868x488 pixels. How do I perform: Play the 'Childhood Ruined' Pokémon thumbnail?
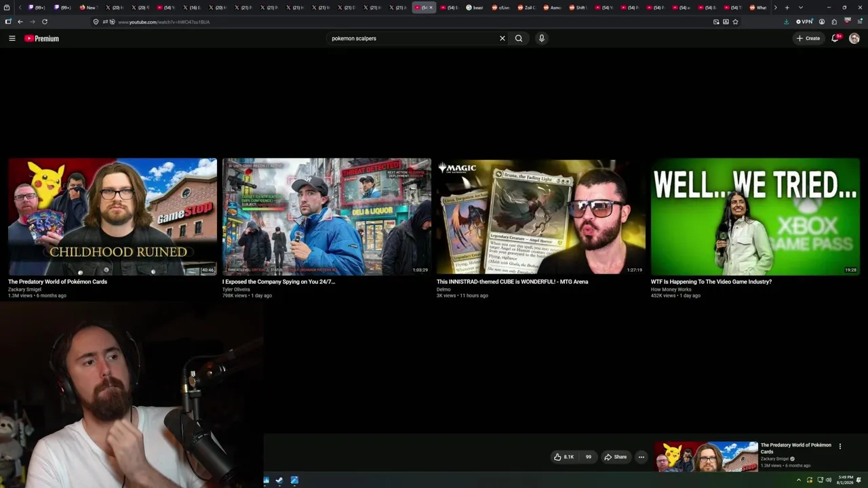tap(113, 217)
